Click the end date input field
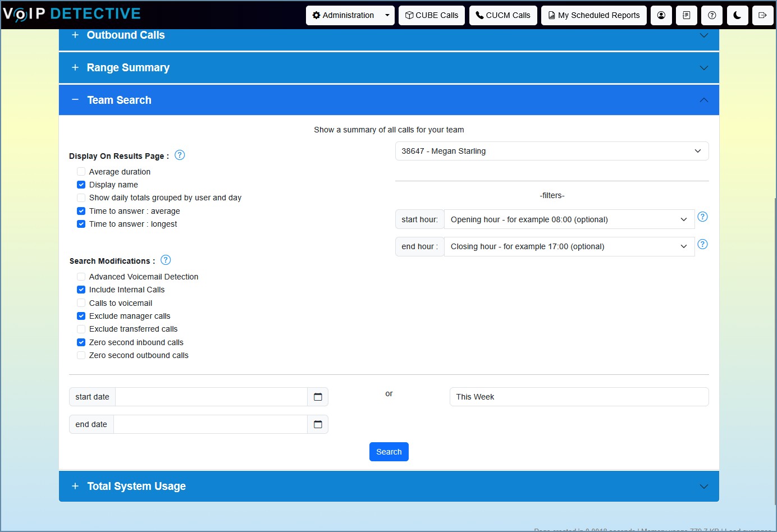 point(211,424)
